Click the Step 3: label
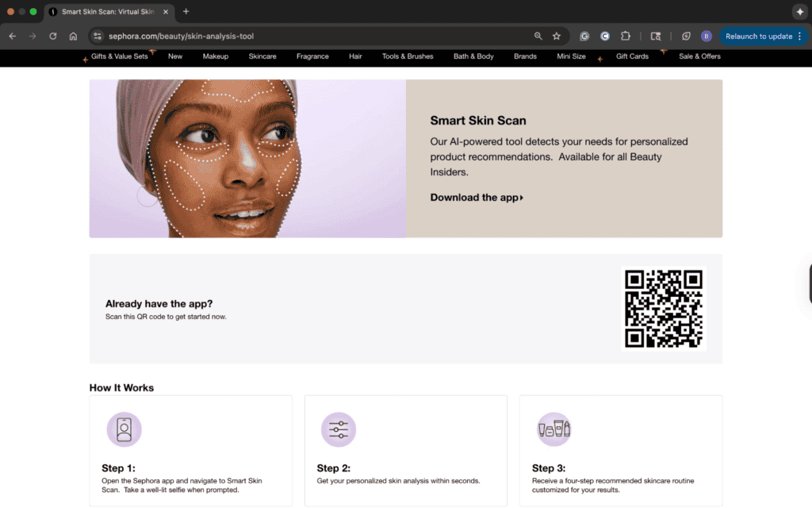The height and width of the screenshot is (508, 812). (549, 468)
